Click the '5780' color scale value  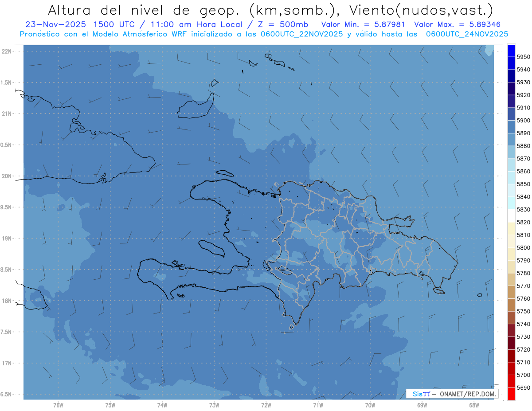523,273
